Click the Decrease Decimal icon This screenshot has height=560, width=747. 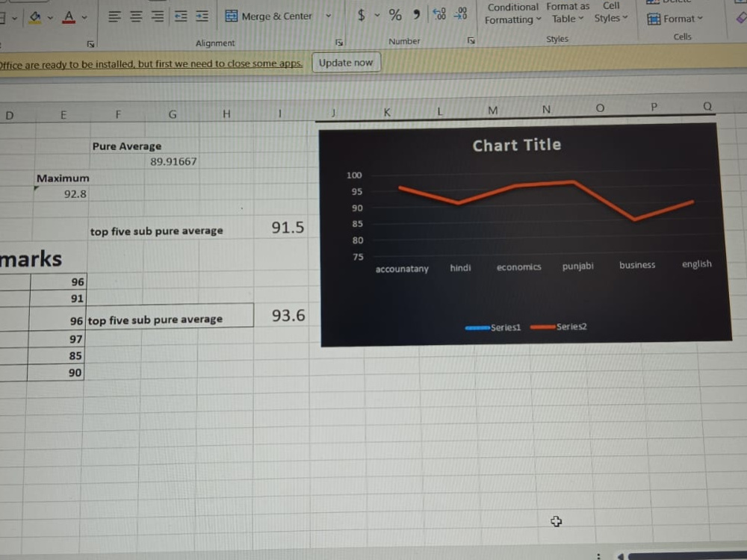click(460, 13)
